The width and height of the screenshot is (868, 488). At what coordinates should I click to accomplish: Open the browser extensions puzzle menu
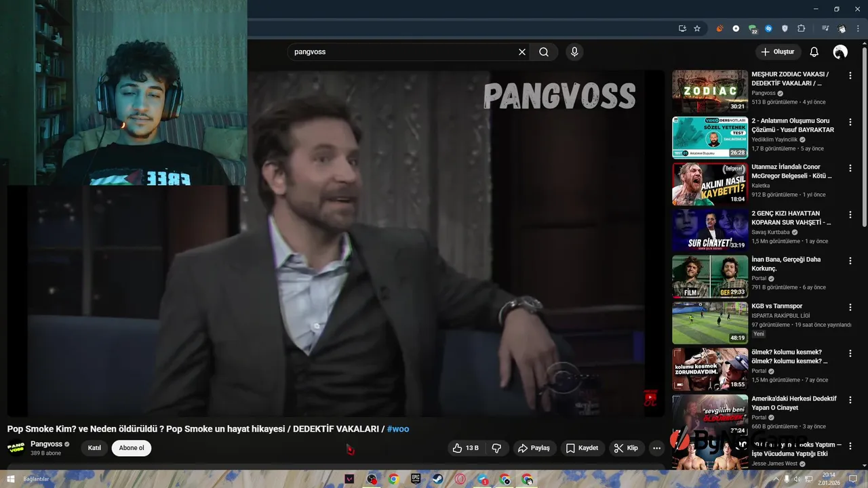click(802, 28)
